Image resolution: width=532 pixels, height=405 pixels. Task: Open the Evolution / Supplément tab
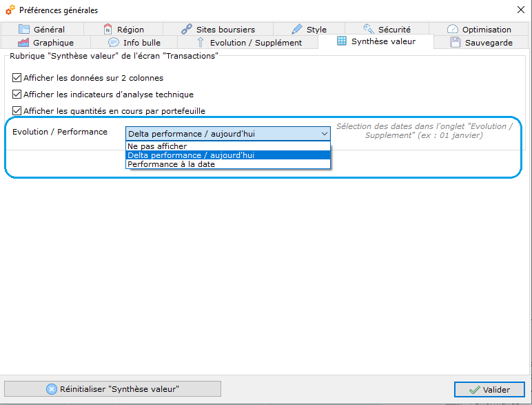point(247,43)
